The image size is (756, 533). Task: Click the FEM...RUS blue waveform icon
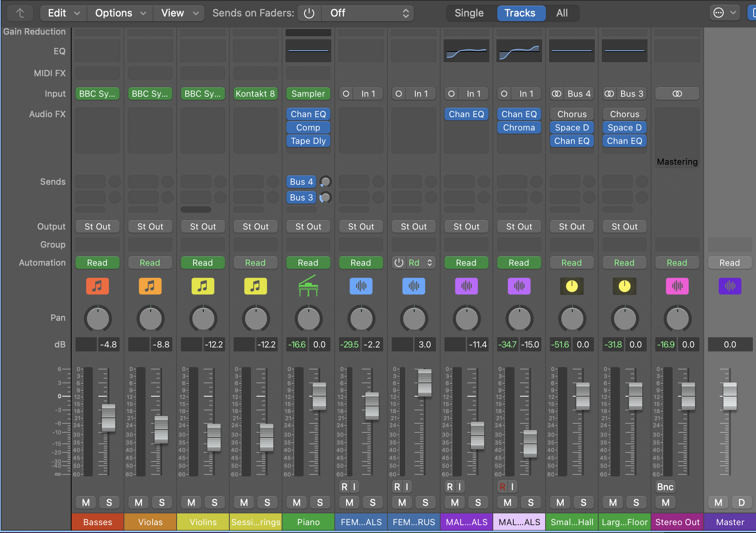413,286
